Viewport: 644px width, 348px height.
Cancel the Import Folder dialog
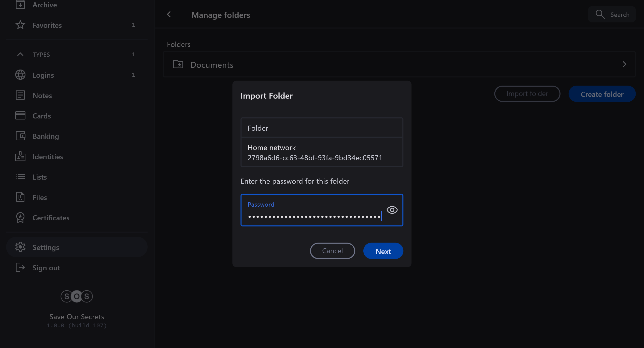point(332,251)
